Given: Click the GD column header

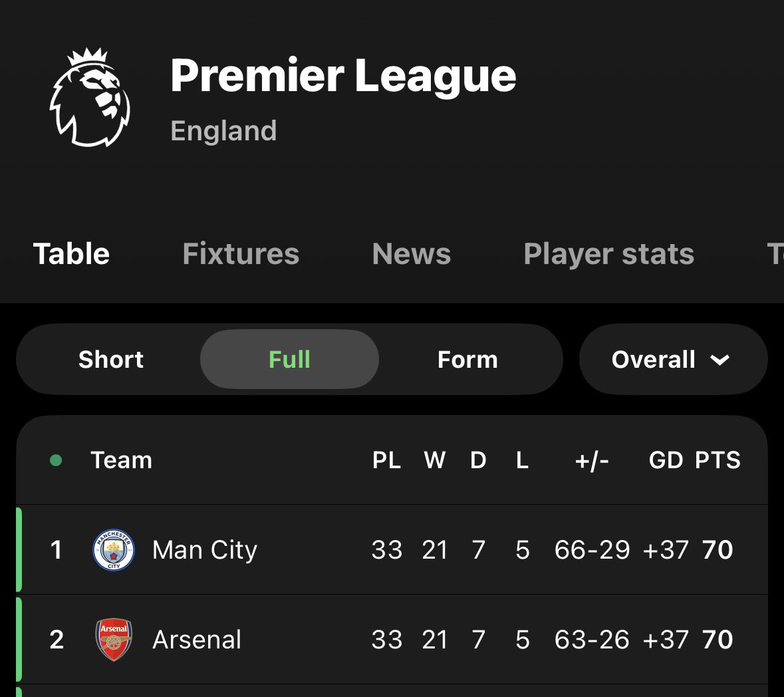Looking at the screenshot, I should (x=666, y=460).
